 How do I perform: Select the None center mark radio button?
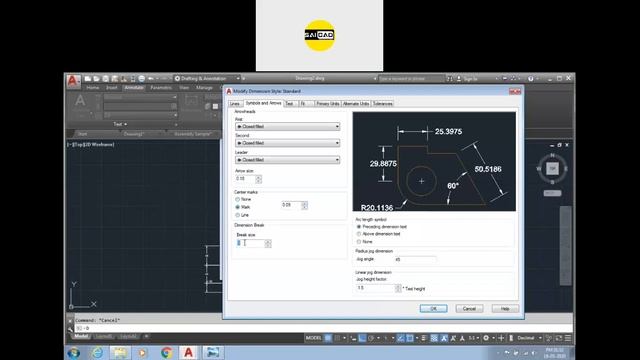pos(238,199)
